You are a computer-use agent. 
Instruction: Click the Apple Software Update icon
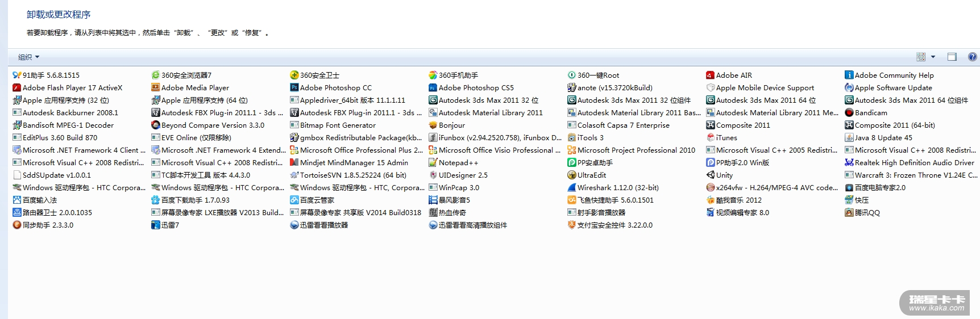click(x=849, y=87)
